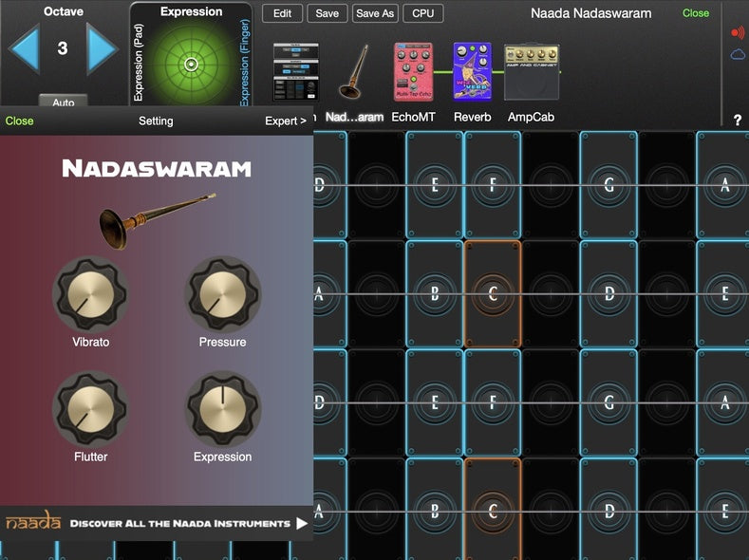Close the preset editor using top-right Close
The height and width of the screenshot is (560, 749).
696,13
